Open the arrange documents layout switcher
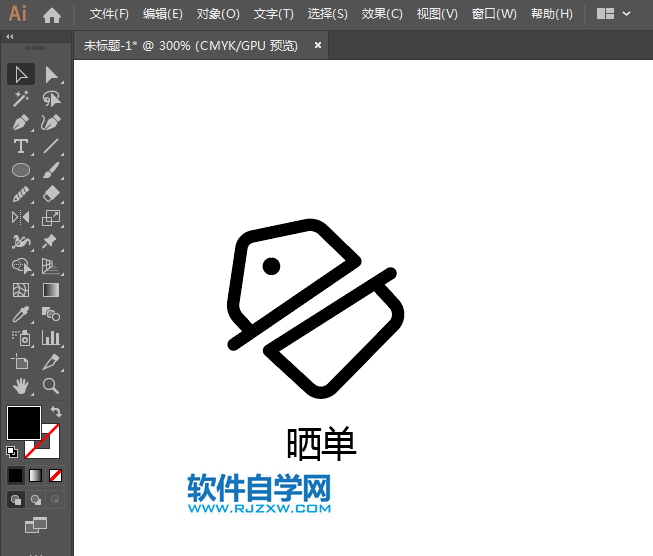The image size is (653, 556). 605,14
